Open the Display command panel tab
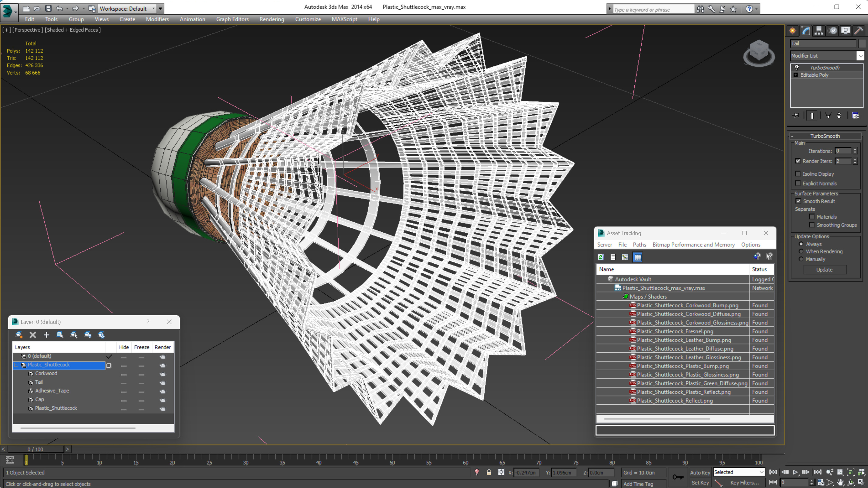 [x=845, y=31]
